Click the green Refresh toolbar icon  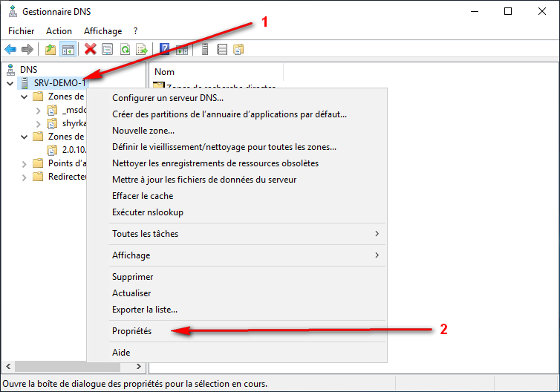click(x=125, y=50)
